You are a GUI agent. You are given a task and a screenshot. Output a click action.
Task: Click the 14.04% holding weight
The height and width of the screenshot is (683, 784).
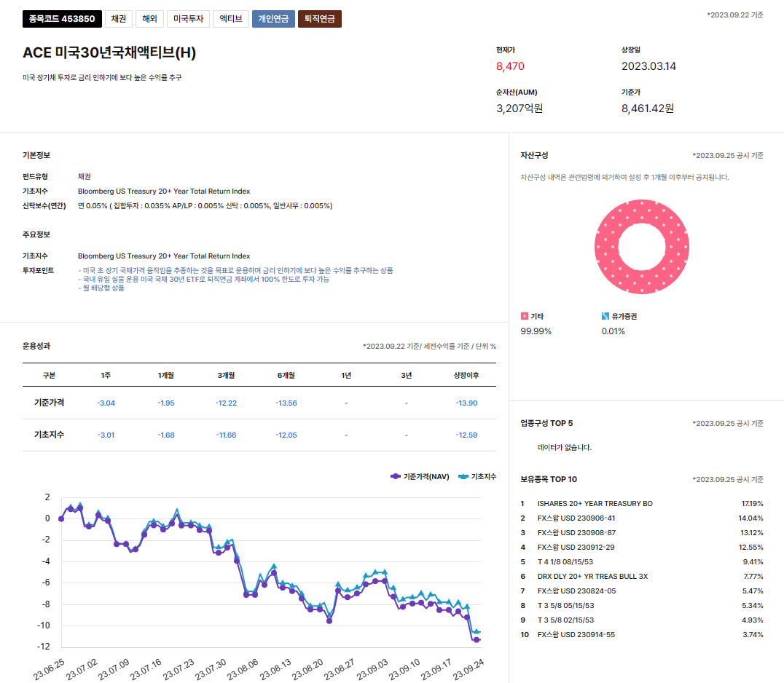click(x=751, y=518)
